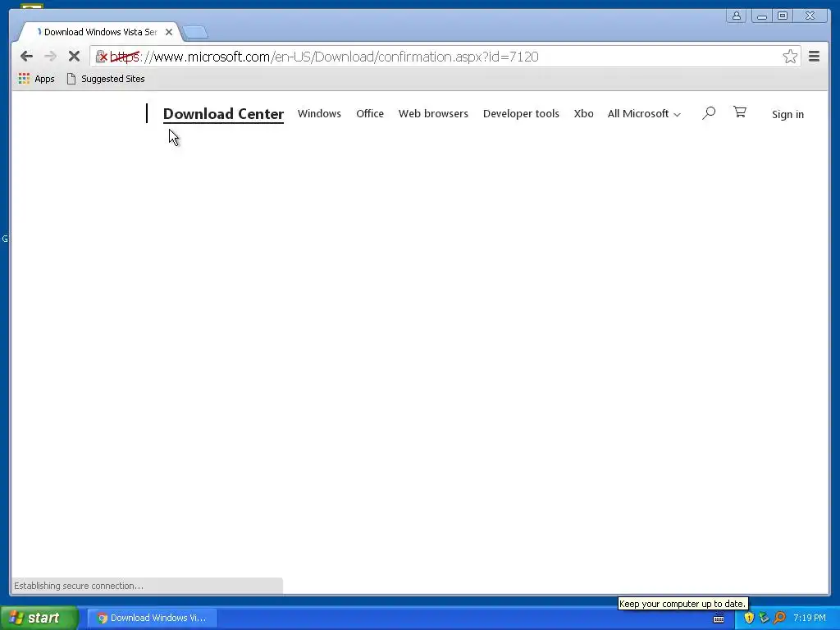This screenshot has width=840, height=630.
Task: Click the keyboard tray icon
Action: [x=719, y=619]
